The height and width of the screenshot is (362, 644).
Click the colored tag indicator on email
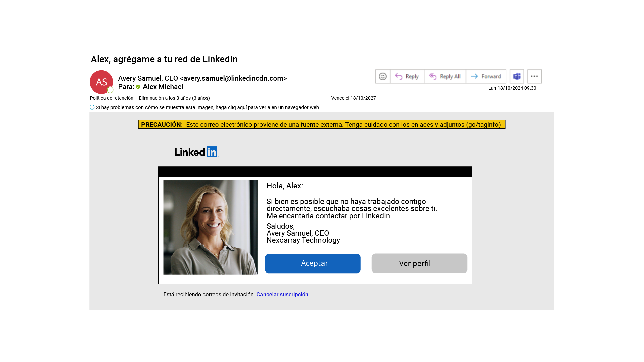click(x=141, y=88)
